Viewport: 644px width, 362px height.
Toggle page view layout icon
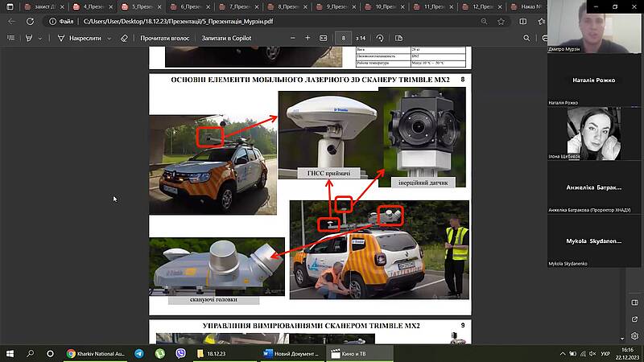pos(398,38)
